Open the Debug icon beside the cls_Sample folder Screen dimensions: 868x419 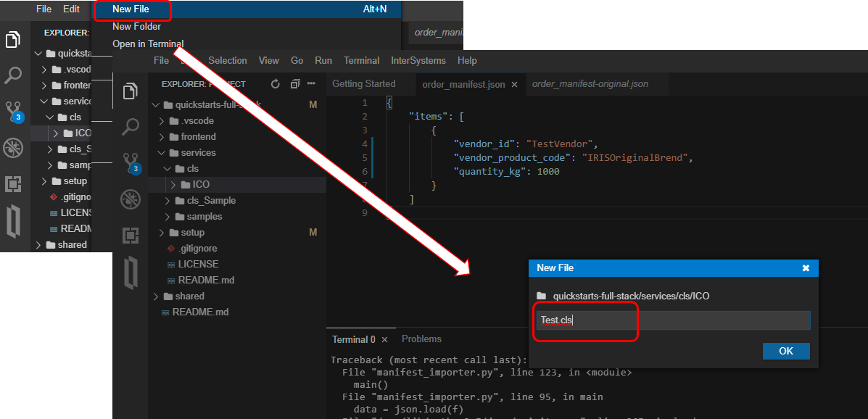131,199
